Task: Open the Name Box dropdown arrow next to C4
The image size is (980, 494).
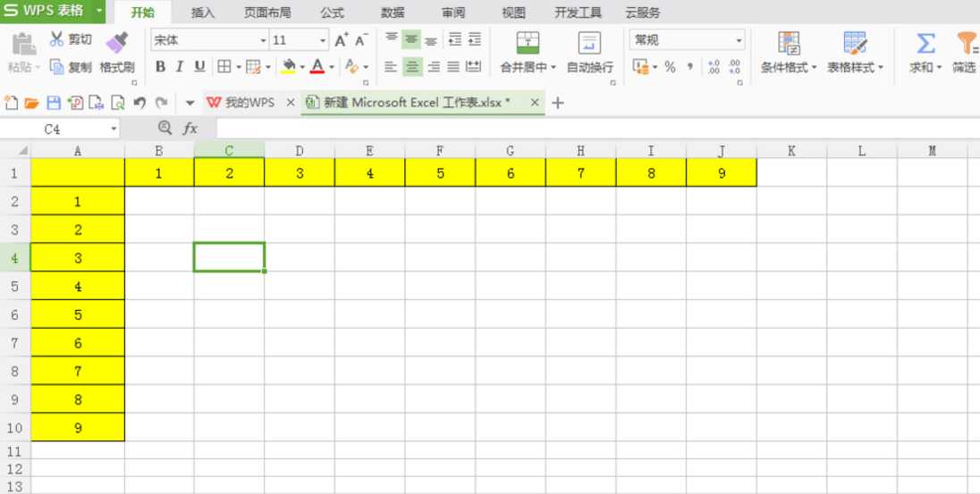Action: 114,129
